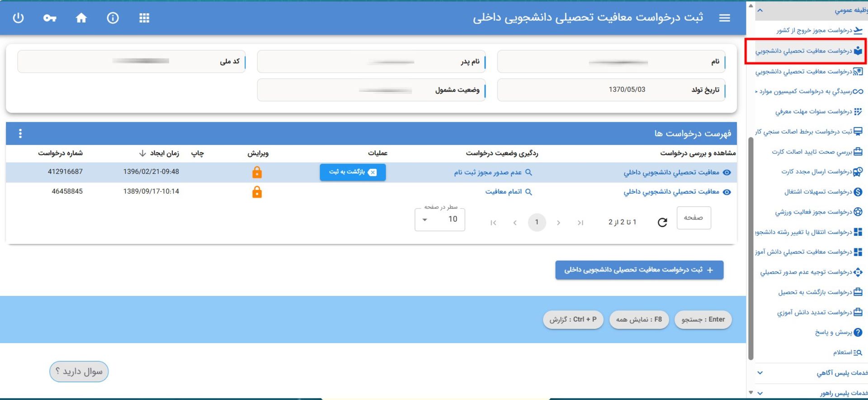The height and width of the screenshot is (400, 868).
Task: Go to next page arrow
Action: tap(558, 223)
